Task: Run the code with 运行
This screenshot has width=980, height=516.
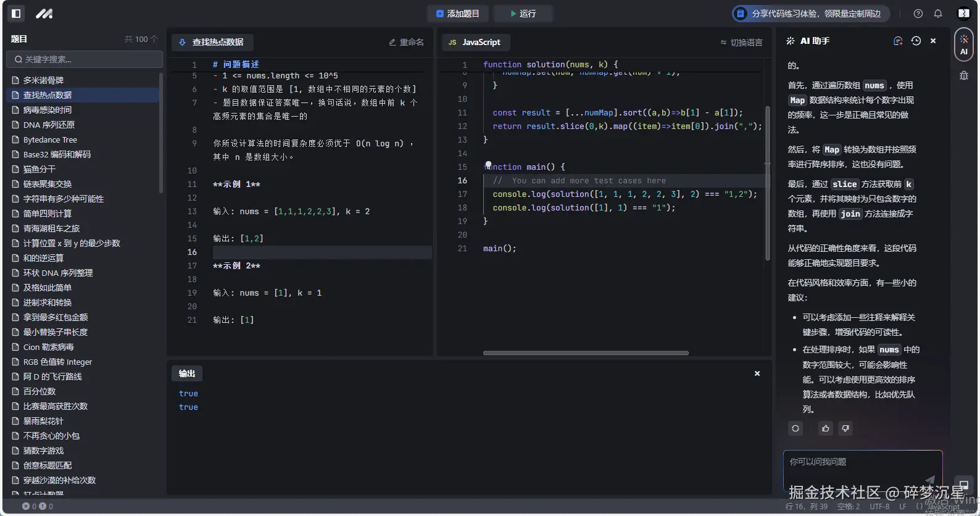Action: (x=523, y=14)
